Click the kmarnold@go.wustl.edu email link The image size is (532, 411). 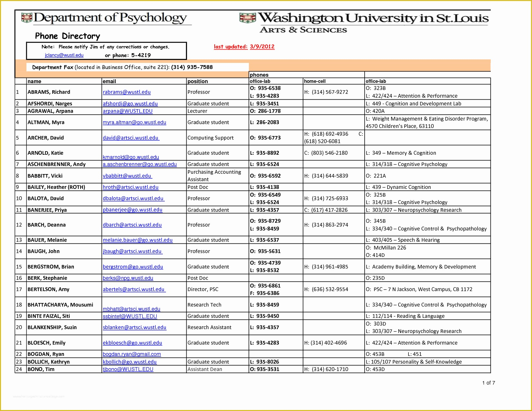(131, 157)
